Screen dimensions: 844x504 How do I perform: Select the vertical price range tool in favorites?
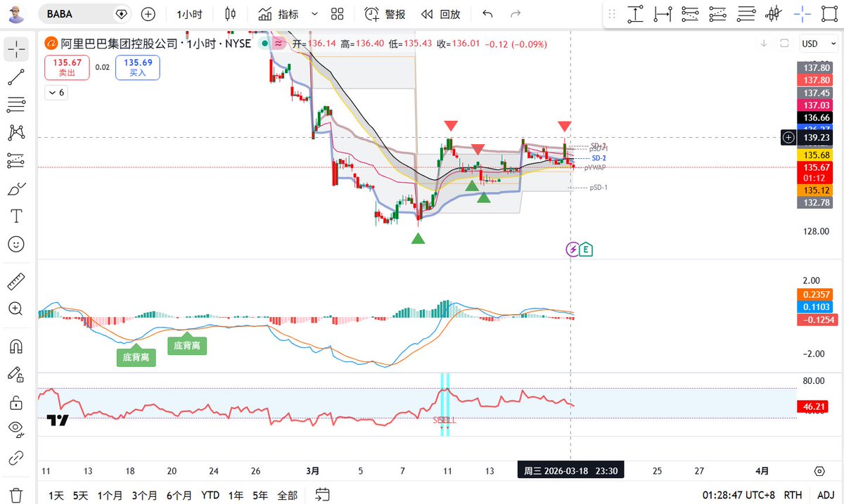[x=636, y=14]
